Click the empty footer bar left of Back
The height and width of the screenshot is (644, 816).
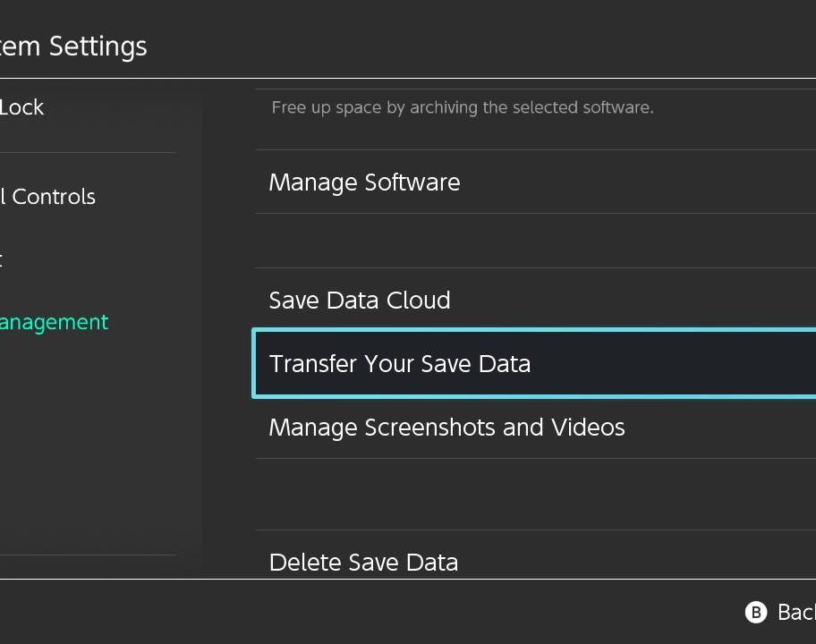coord(358,612)
